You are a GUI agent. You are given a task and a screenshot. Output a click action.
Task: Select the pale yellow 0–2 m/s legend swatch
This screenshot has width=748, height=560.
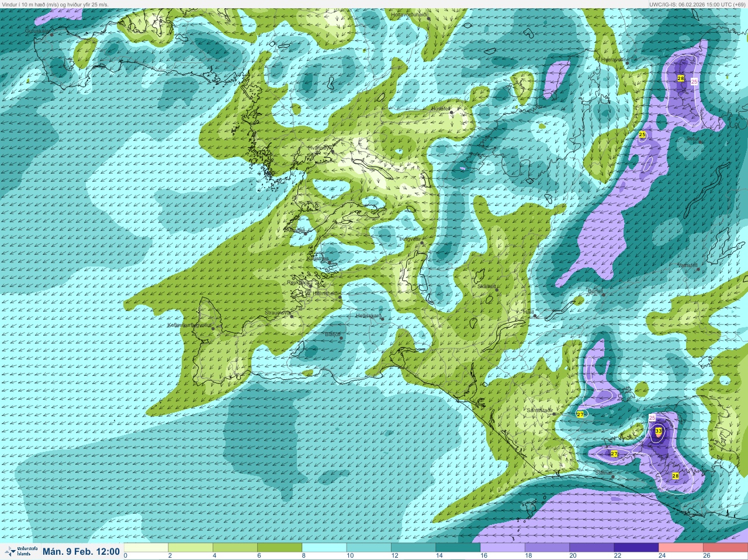147,547
